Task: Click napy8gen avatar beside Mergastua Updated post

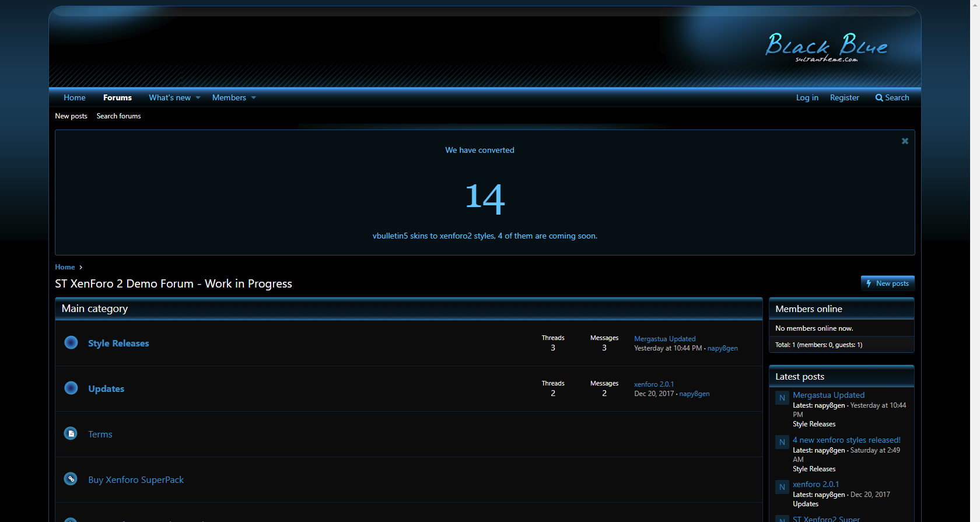Action: 782,398
